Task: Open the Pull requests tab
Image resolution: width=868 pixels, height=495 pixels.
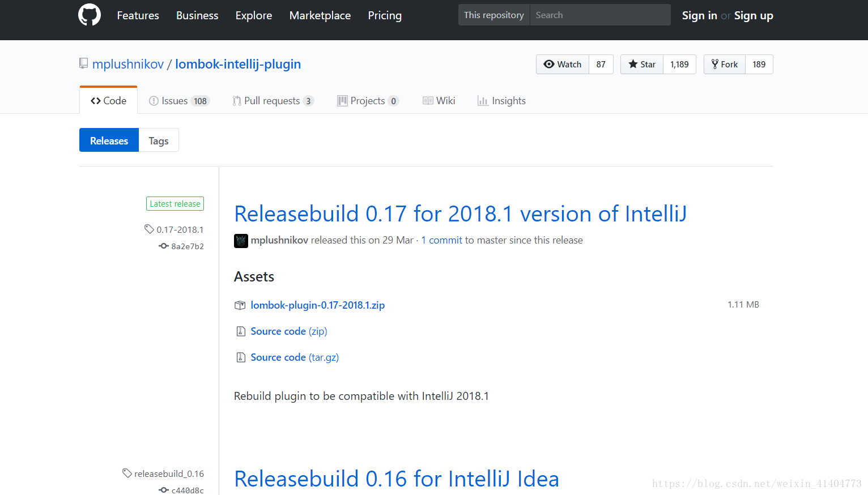Action: point(273,101)
